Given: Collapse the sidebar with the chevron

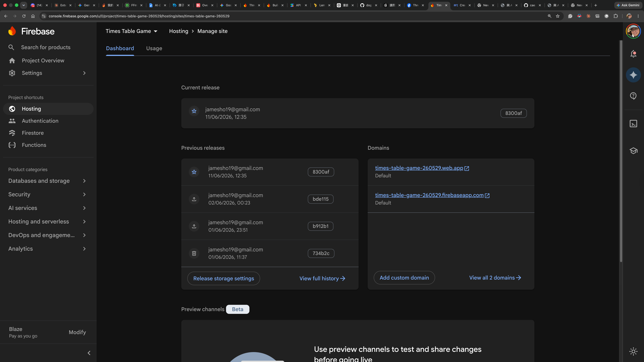Looking at the screenshot, I should point(89,353).
